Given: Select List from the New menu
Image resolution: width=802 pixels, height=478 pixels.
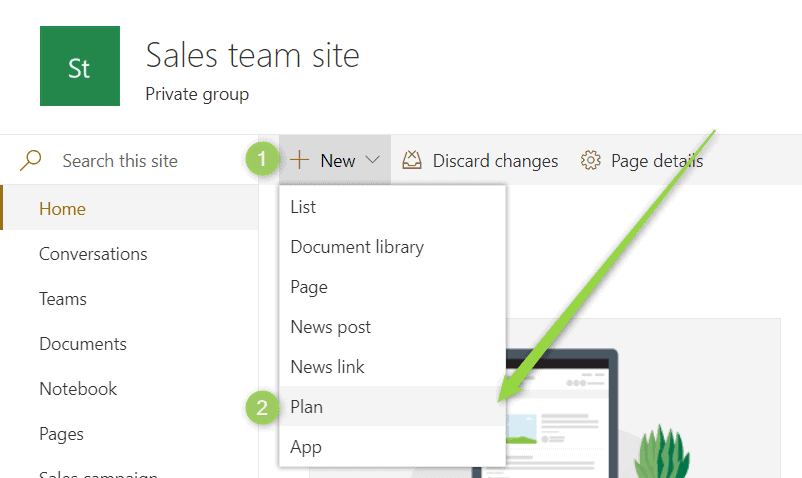Looking at the screenshot, I should pos(303,207).
